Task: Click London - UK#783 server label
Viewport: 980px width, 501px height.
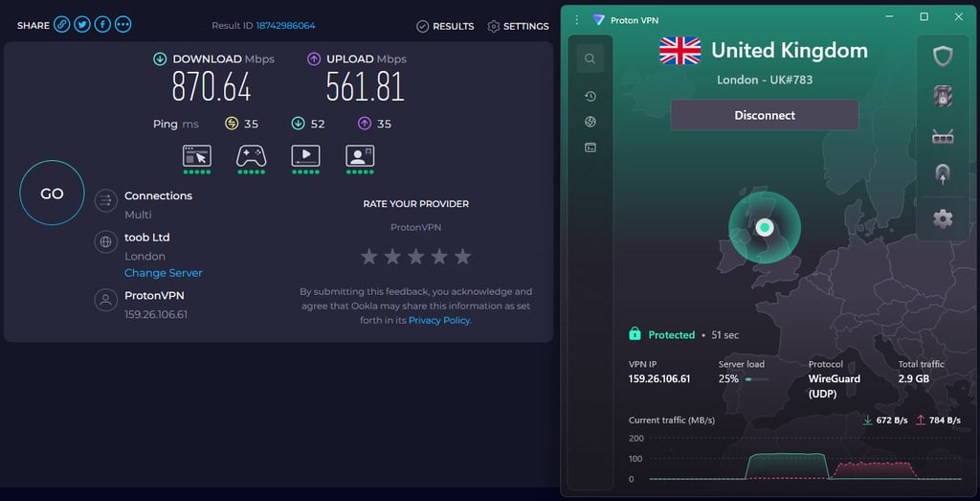Action: click(x=765, y=80)
